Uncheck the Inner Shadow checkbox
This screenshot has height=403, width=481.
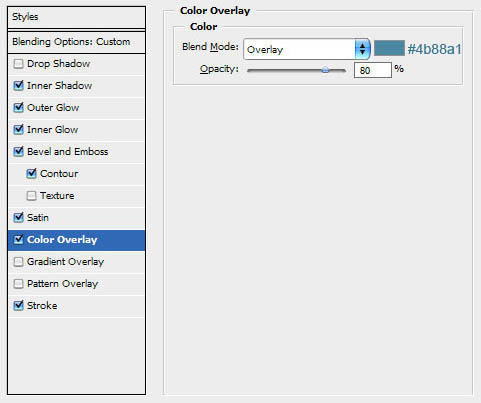click(x=18, y=86)
